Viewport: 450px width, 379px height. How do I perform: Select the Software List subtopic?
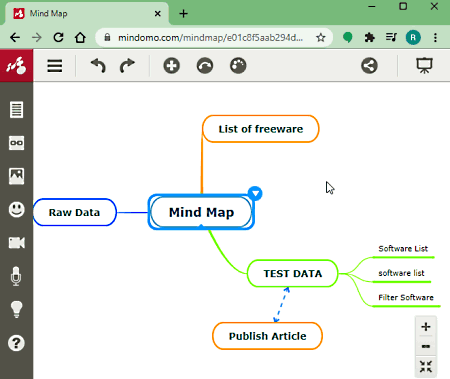(403, 249)
